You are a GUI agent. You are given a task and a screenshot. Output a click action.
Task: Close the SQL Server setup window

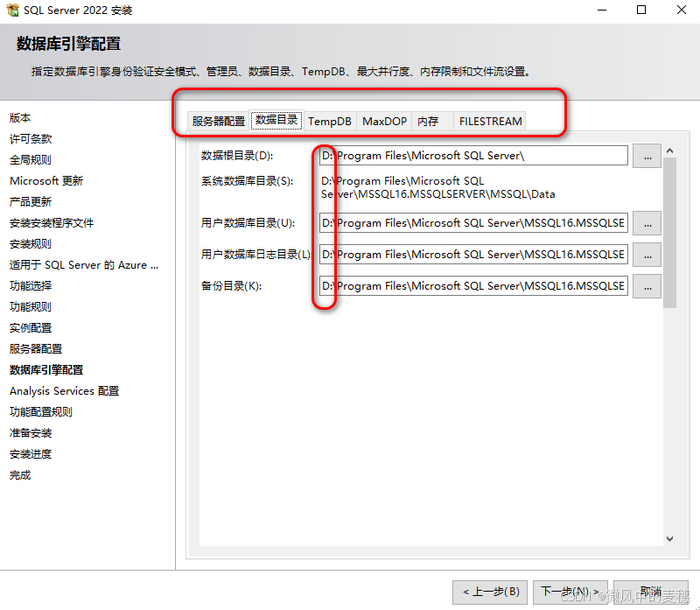[x=682, y=10]
